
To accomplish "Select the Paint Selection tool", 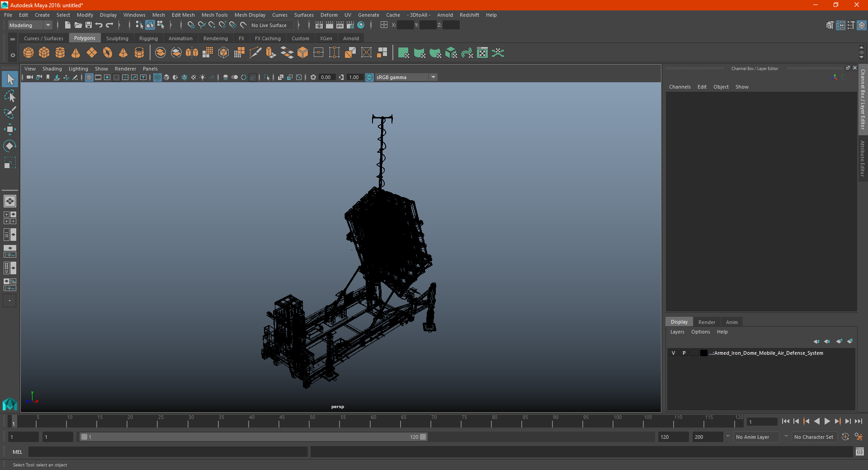I will pyautogui.click(x=10, y=113).
